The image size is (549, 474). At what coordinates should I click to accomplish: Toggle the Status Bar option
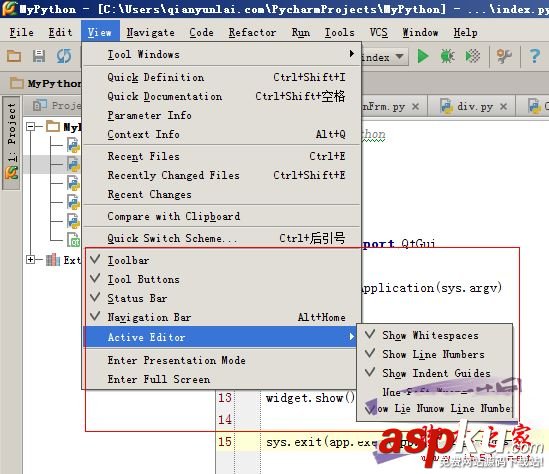223,298
